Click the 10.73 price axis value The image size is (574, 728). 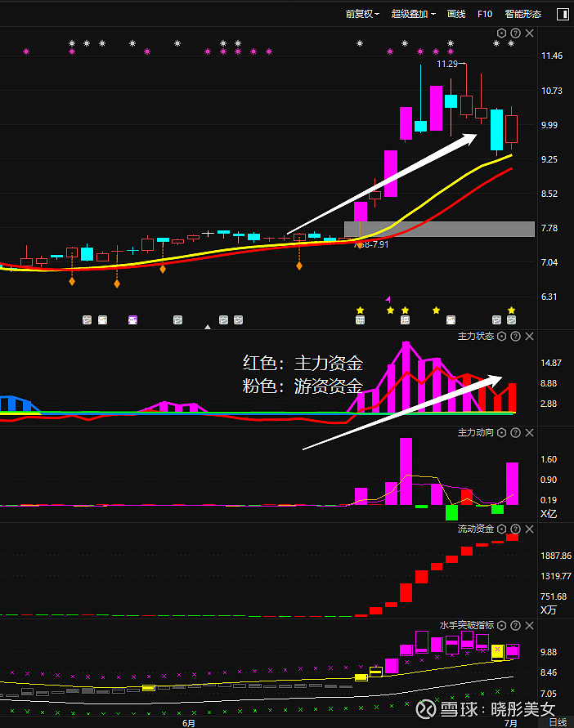point(552,91)
